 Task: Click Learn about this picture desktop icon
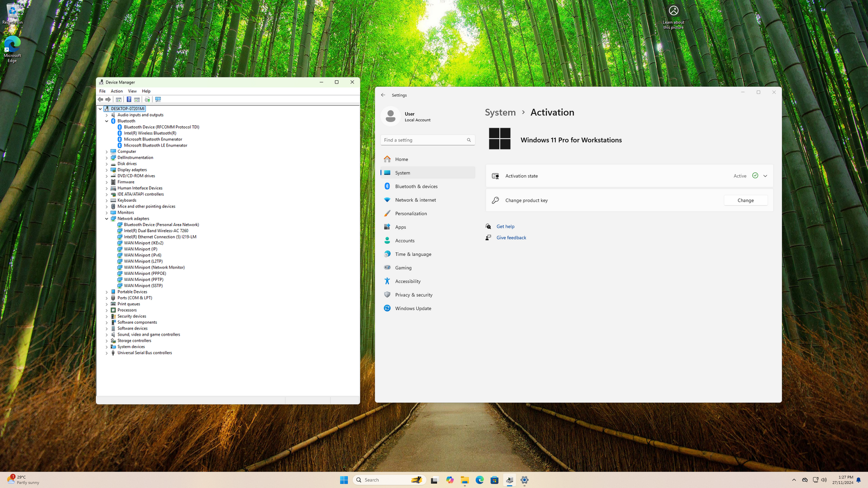[673, 17]
